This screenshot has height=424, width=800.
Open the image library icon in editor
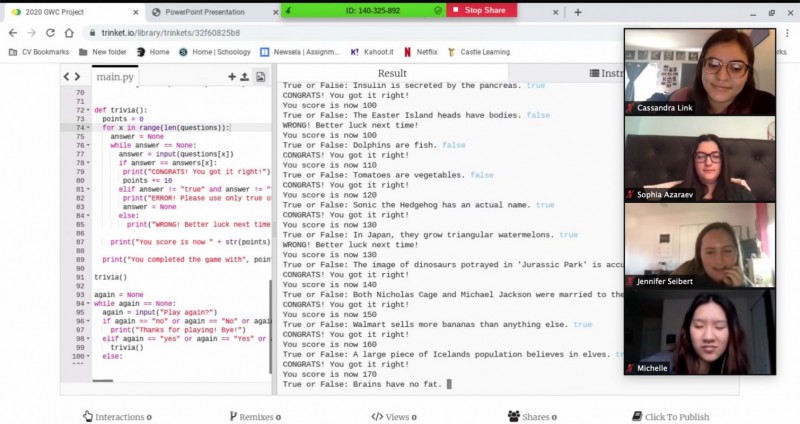coord(260,76)
